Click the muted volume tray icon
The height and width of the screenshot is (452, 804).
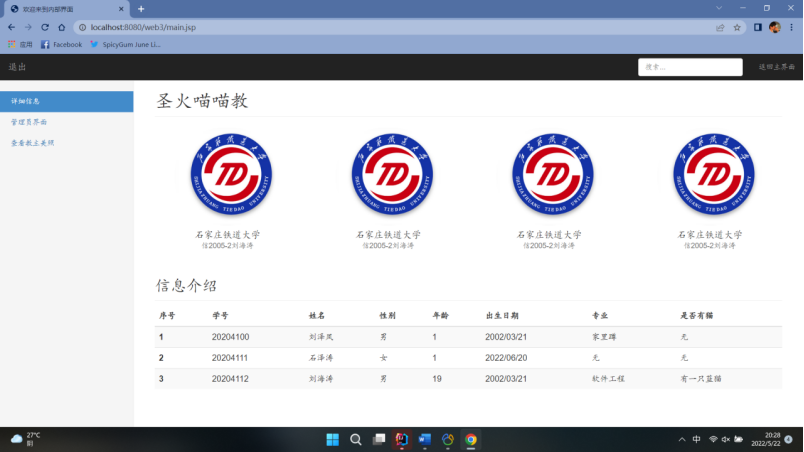[x=726, y=439]
